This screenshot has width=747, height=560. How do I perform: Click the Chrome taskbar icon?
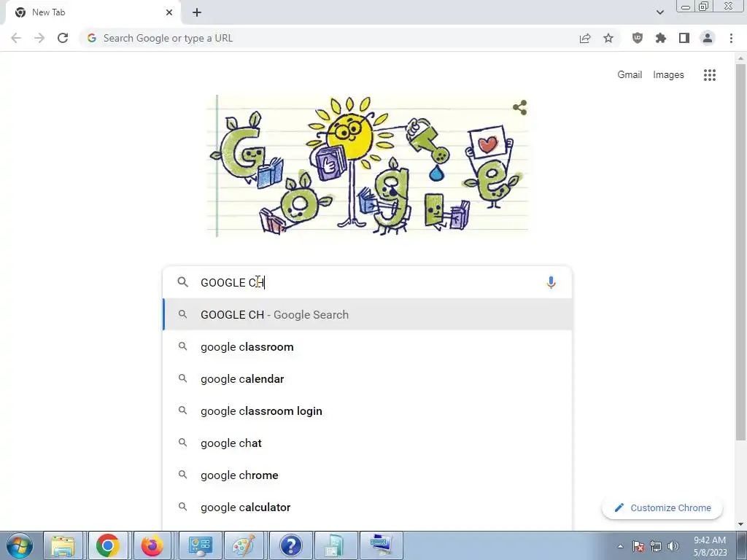tap(108, 545)
